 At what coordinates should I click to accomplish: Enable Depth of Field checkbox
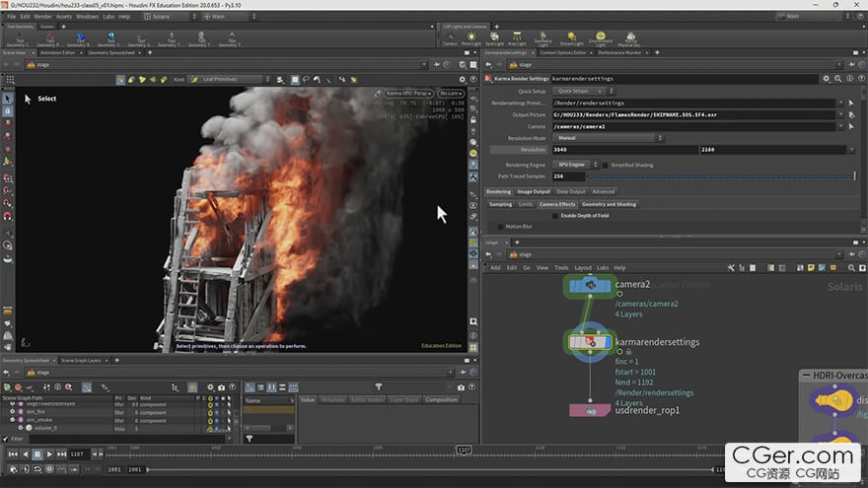(555, 216)
